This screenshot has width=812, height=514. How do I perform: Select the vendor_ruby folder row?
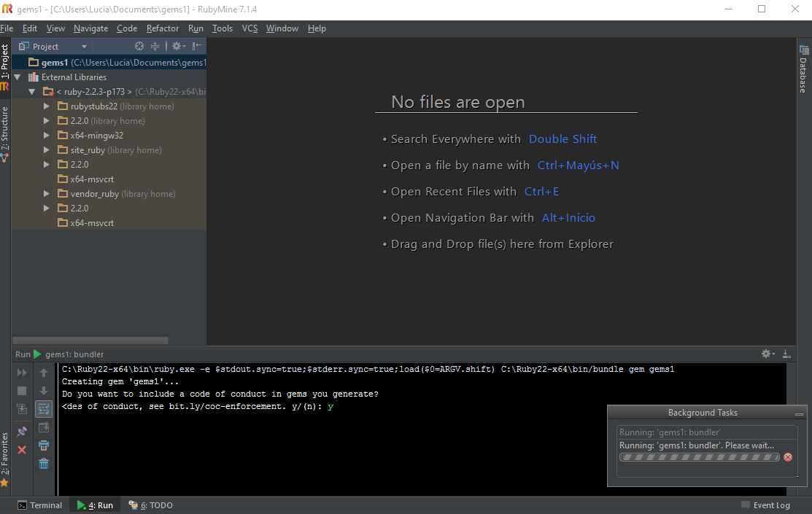point(109,194)
